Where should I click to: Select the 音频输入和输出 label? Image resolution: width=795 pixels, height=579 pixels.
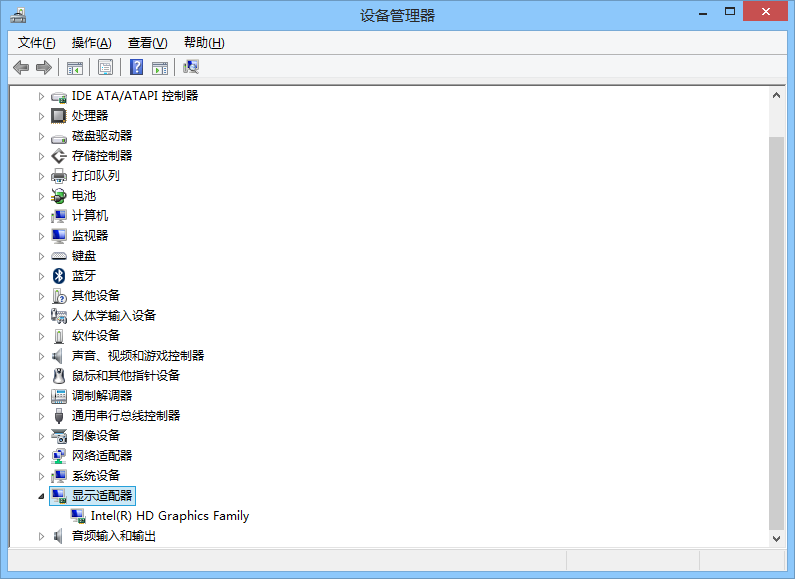[x=114, y=536]
